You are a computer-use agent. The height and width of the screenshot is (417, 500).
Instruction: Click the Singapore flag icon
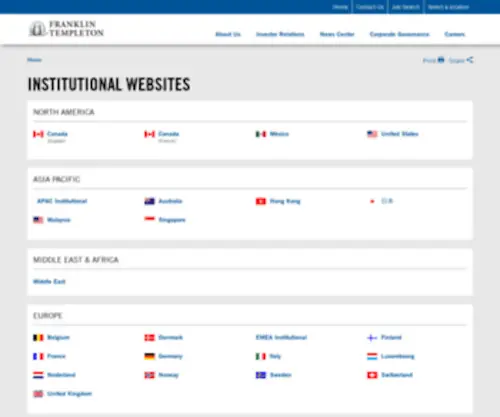150,220
